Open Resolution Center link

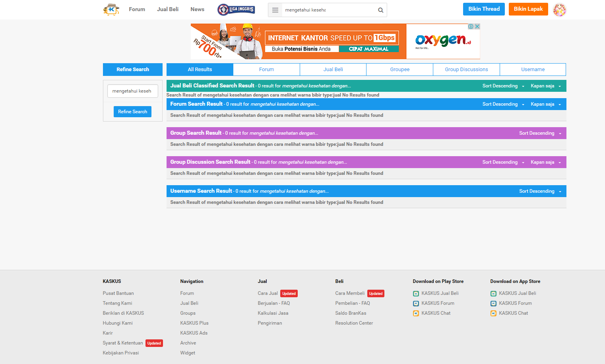354,323
